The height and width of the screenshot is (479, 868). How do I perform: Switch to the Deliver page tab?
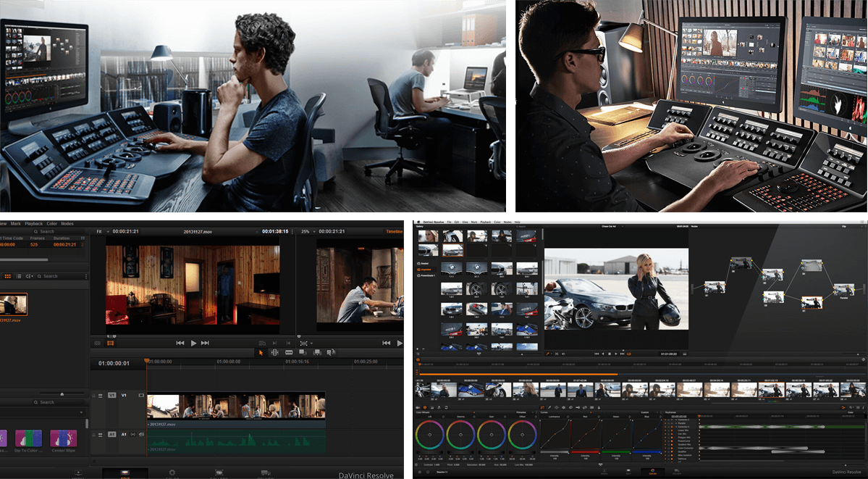264,474
